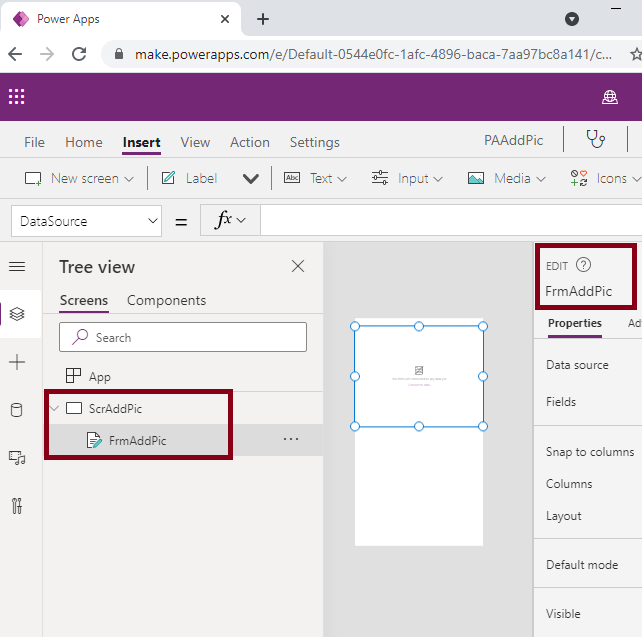Screen dimensions: 642x637
Task: Click the help question mark next to EDIT
Action: [583, 265]
